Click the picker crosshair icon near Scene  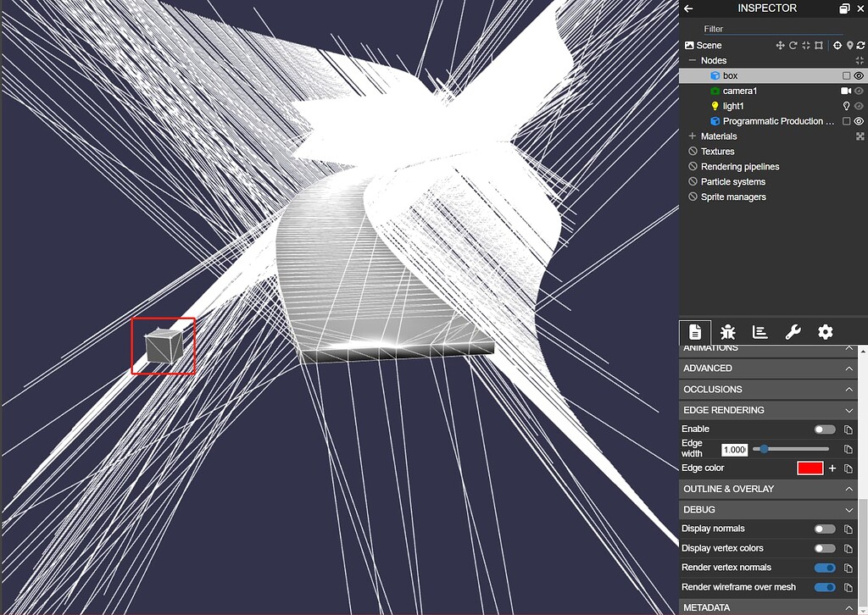[837, 46]
